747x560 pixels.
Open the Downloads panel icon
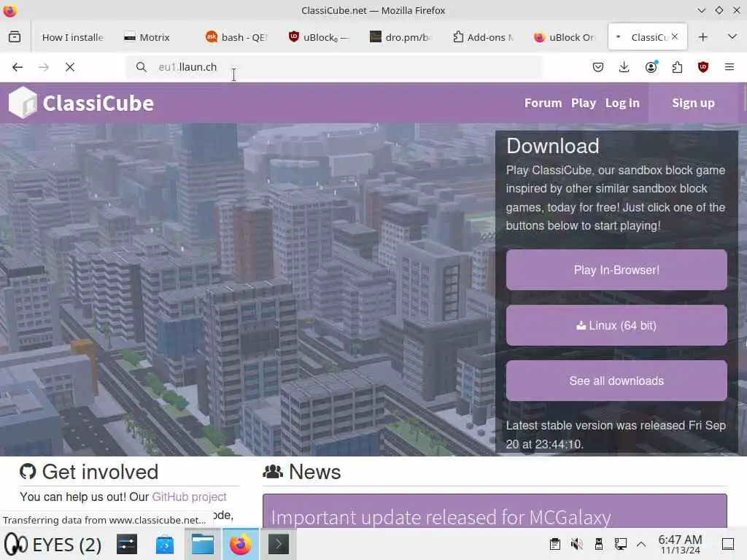(624, 67)
